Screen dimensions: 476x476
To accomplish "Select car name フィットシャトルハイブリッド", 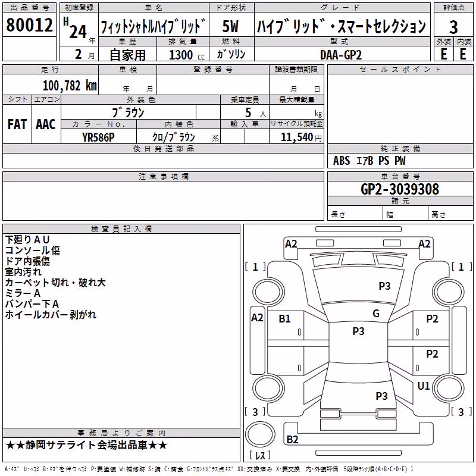I will point(153,27).
